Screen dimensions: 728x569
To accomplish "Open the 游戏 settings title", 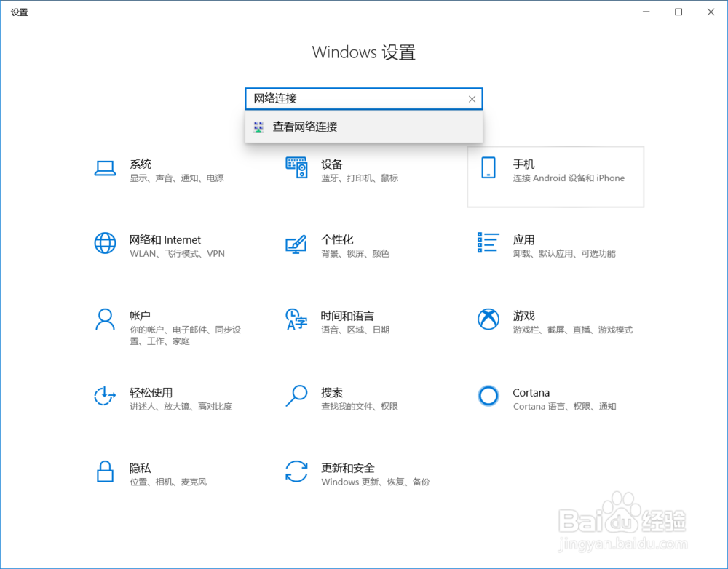I will (523, 316).
